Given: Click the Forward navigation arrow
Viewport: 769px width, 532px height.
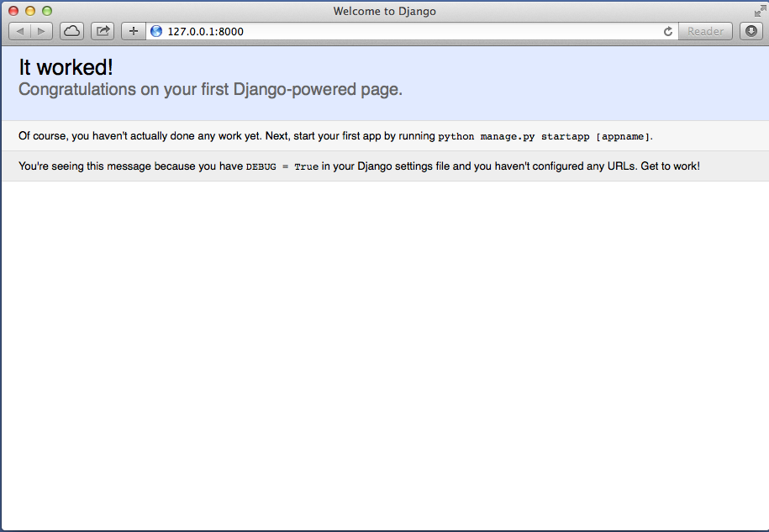Looking at the screenshot, I should 40,31.
